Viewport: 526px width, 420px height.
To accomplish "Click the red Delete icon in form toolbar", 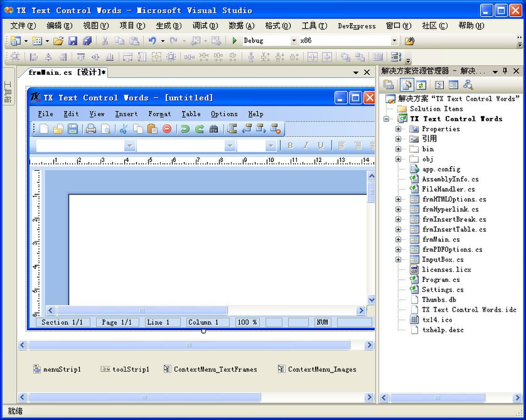I will click(167, 129).
